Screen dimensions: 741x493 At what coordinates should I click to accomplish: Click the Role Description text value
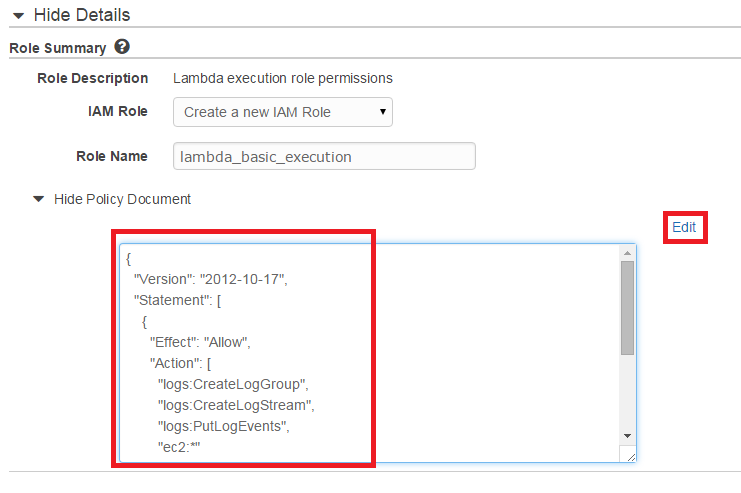283,78
